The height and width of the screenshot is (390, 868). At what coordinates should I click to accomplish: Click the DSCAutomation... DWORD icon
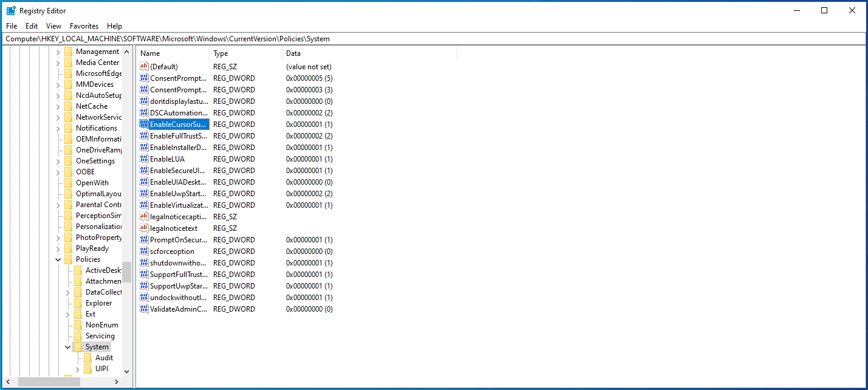click(144, 112)
